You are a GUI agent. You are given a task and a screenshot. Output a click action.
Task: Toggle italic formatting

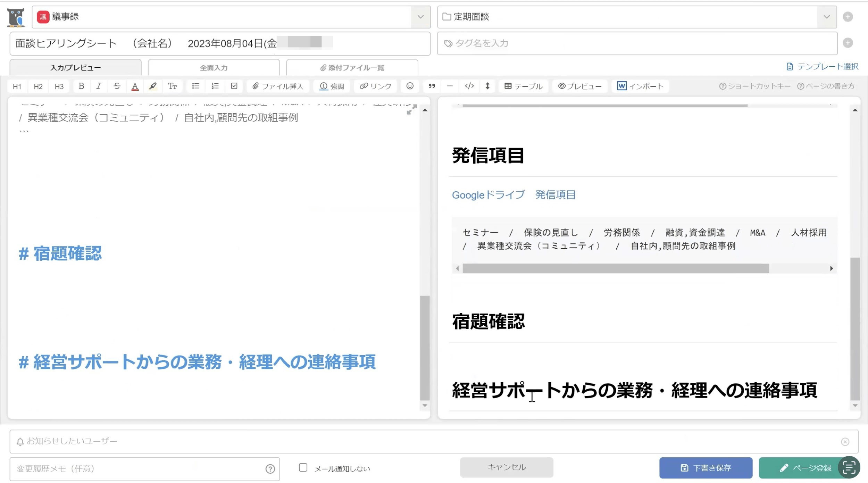(x=99, y=86)
